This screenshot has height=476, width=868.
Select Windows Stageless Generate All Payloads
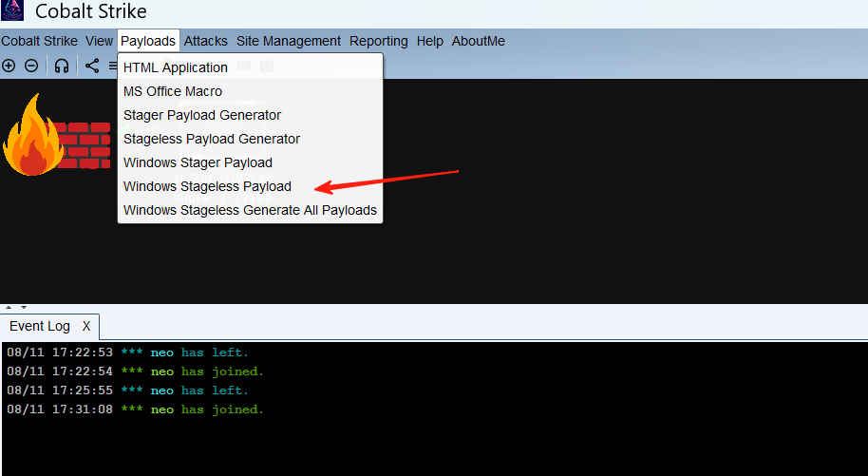(250, 211)
